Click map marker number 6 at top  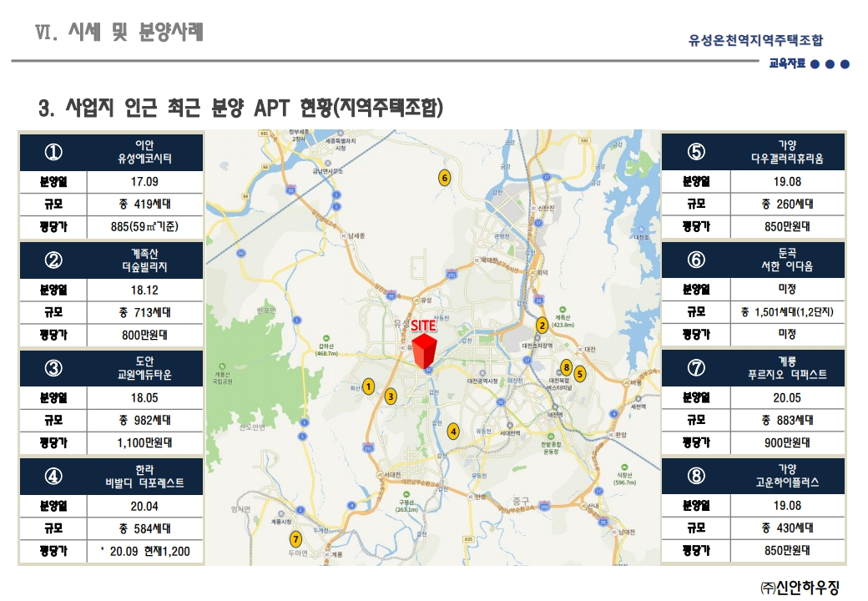point(444,178)
